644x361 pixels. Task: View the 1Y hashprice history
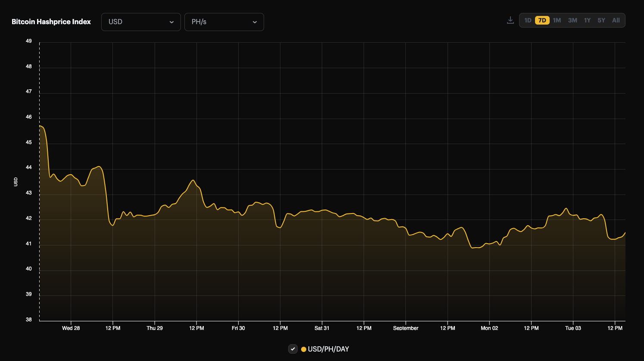pyautogui.click(x=587, y=20)
